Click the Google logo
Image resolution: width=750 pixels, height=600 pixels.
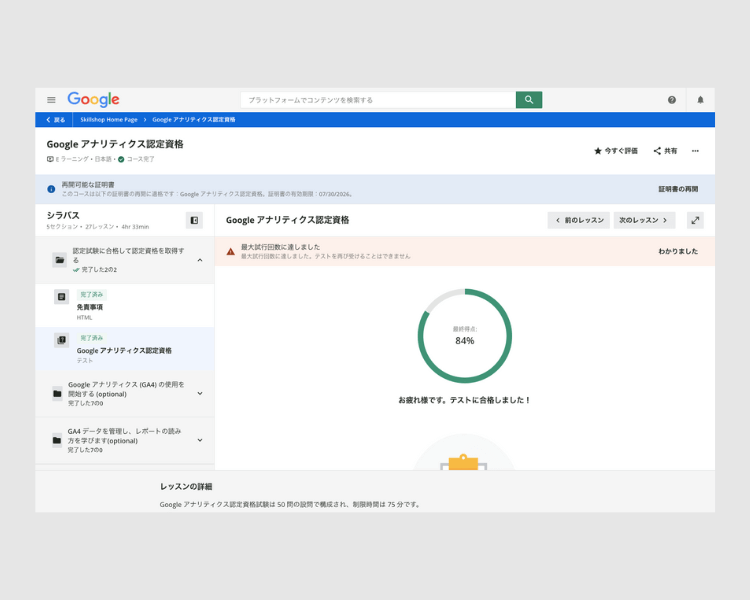93,100
